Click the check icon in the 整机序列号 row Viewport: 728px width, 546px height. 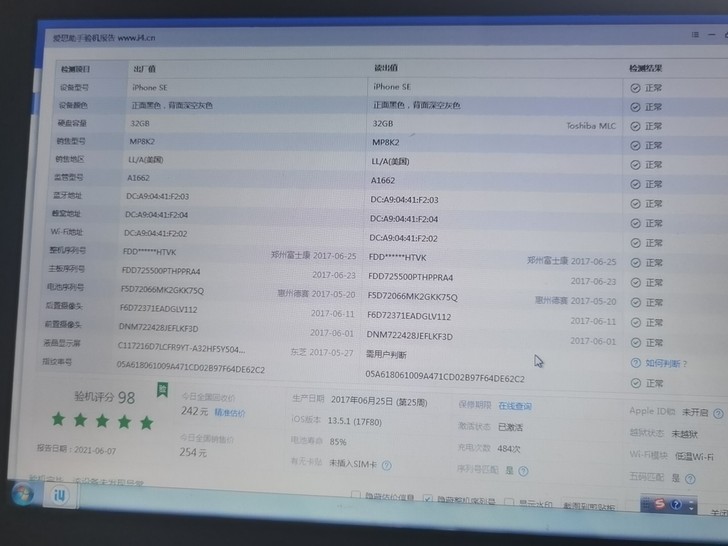tap(635, 263)
